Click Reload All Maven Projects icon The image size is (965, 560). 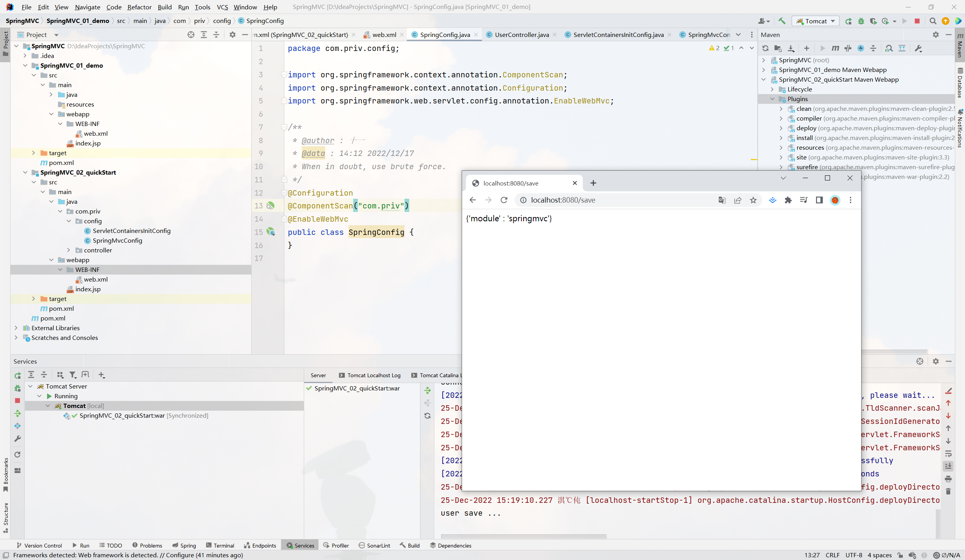coord(765,48)
